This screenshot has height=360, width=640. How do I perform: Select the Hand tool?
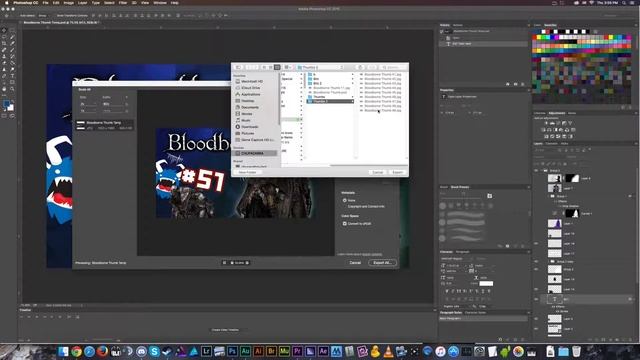pos(4,89)
